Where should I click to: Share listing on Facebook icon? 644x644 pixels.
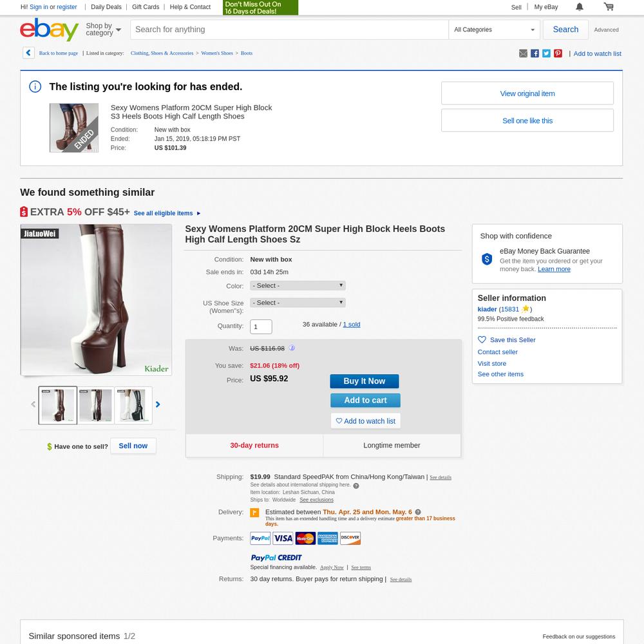(535, 53)
